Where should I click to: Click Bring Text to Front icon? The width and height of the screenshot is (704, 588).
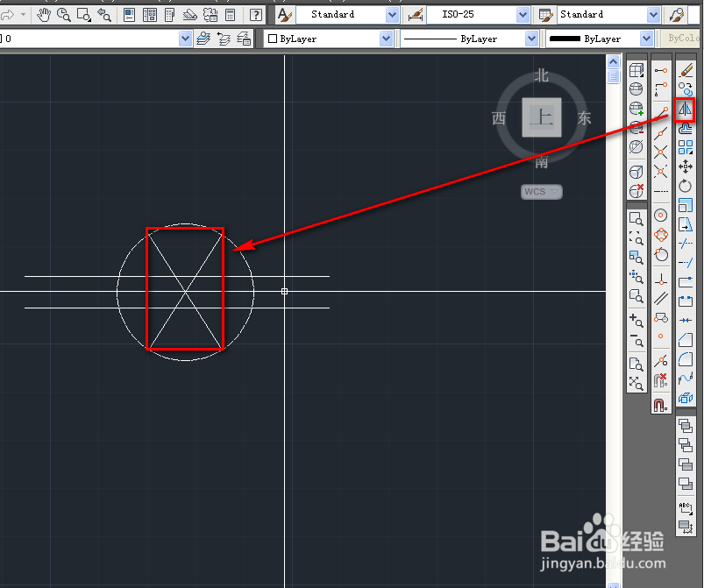click(x=686, y=508)
